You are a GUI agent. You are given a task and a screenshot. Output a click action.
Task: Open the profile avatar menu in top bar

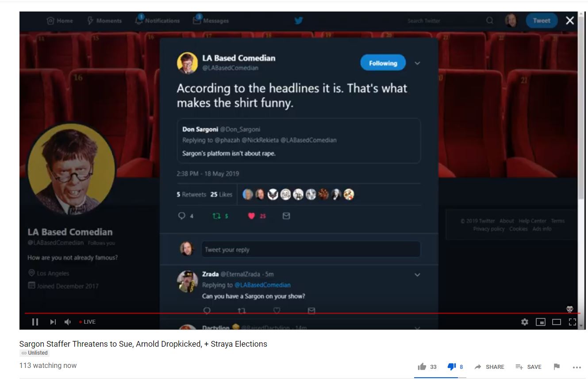pyautogui.click(x=511, y=21)
